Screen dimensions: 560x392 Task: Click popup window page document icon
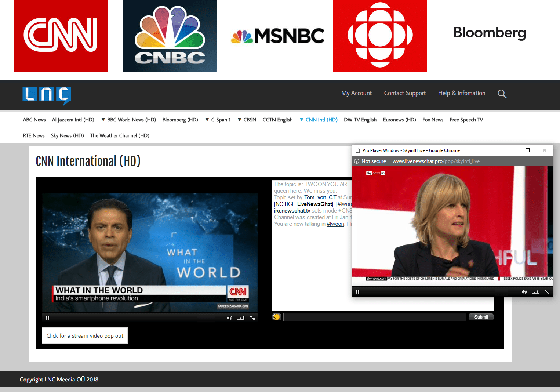(x=358, y=150)
